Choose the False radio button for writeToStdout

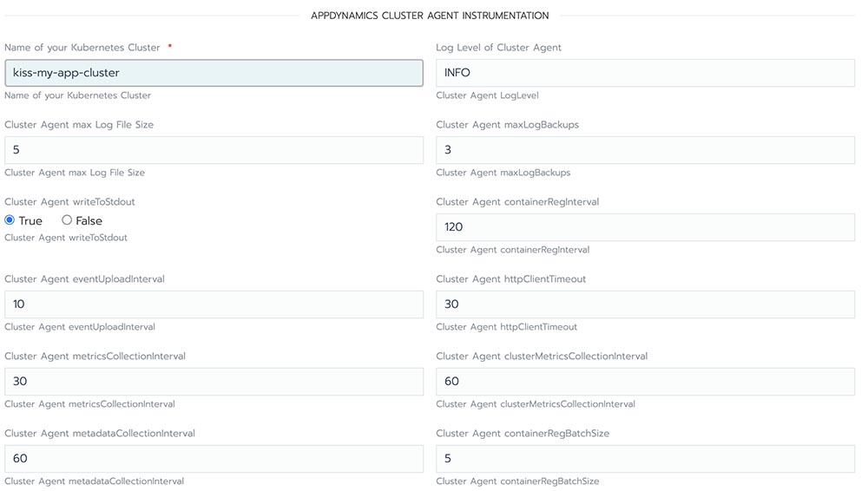[67, 220]
